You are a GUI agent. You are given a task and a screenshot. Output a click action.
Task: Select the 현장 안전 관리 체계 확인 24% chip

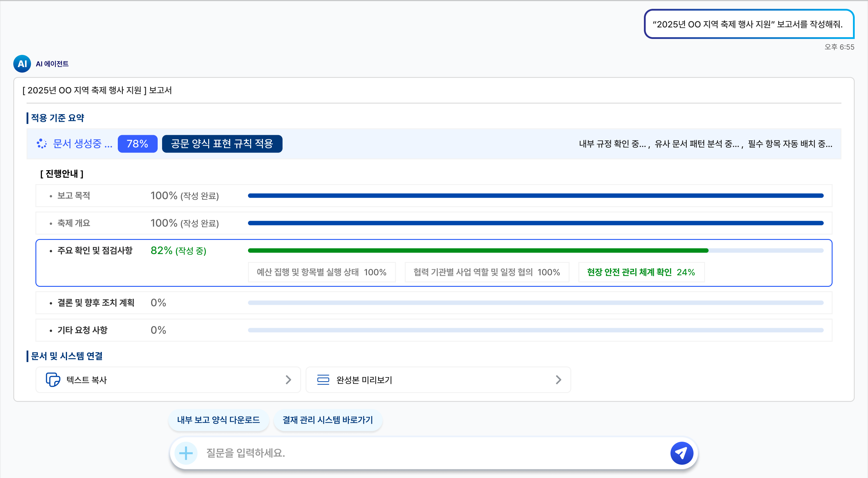[x=641, y=272]
